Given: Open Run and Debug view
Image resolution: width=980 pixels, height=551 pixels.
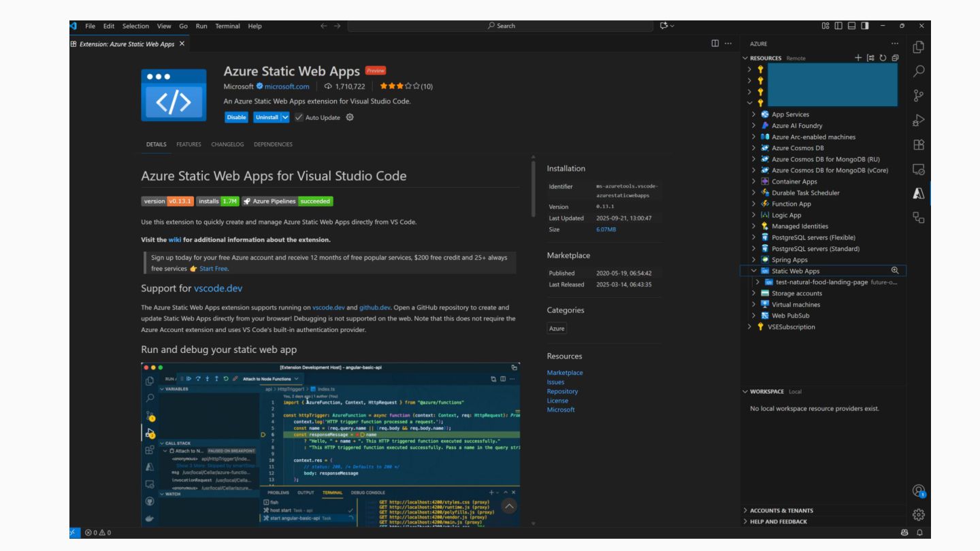Looking at the screenshot, I should 919,120.
